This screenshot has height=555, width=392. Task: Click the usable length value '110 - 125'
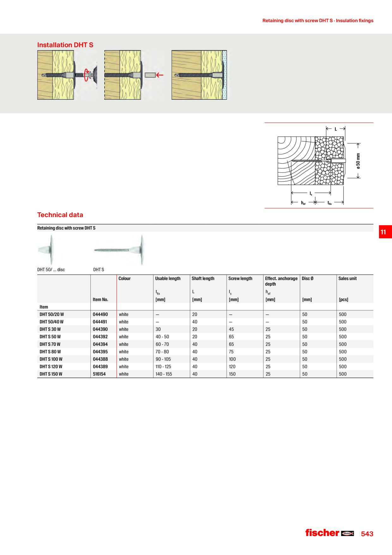(x=163, y=366)
